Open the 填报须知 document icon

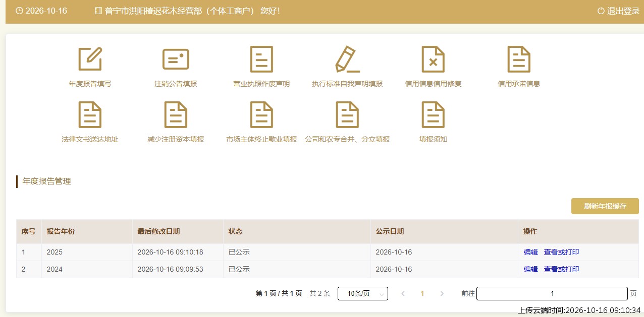[x=433, y=114]
